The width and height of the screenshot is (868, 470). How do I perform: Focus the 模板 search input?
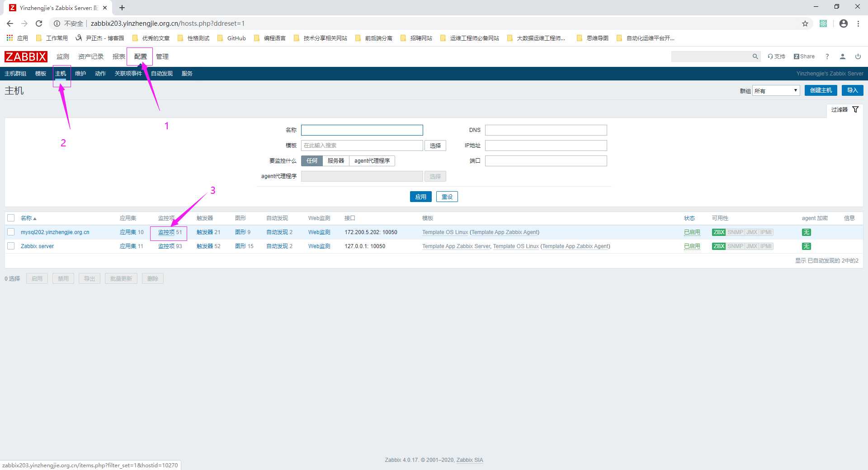point(362,146)
